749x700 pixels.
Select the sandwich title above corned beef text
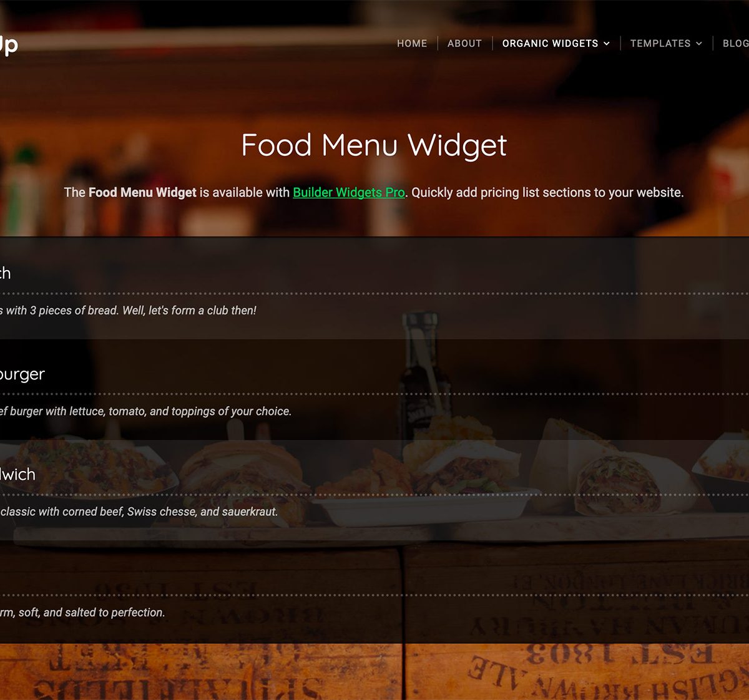[x=17, y=474]
